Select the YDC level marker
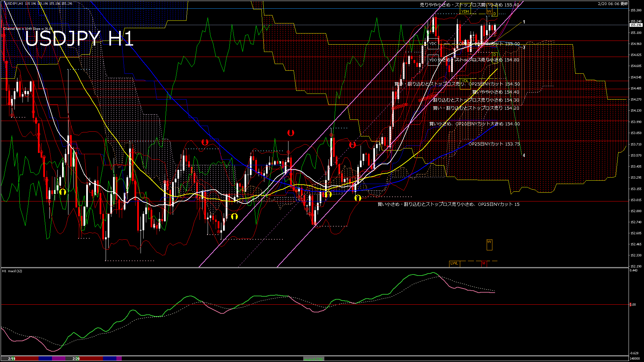 point(433,44)
